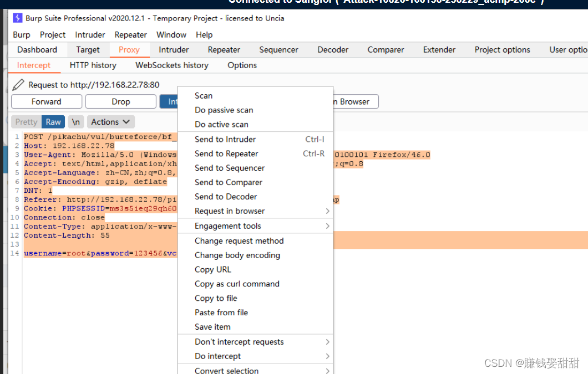This screenshot has width=588, height=374.
Task: Click the Connection: close header line
Action: tap(64, 217)
